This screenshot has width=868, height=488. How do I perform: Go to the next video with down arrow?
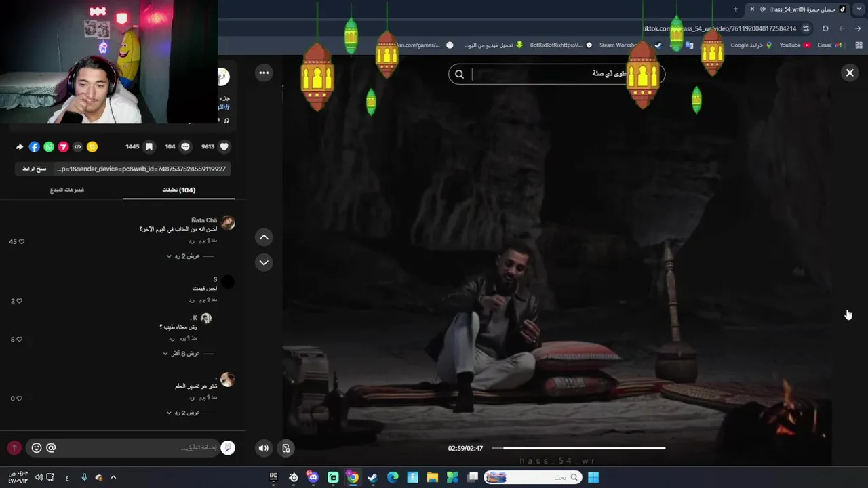pyautogui.click(x=264, y=262)
